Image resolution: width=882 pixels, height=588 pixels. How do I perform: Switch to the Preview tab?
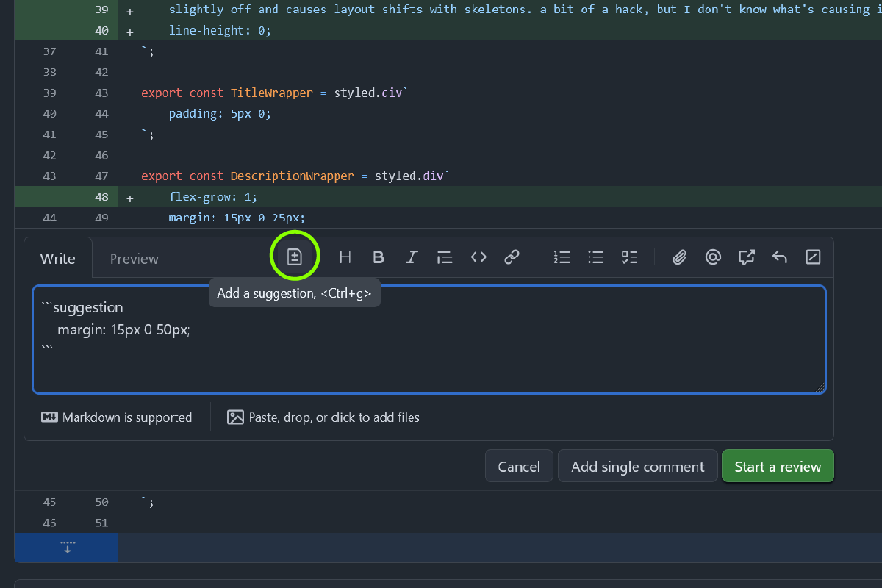pos(134,259)
